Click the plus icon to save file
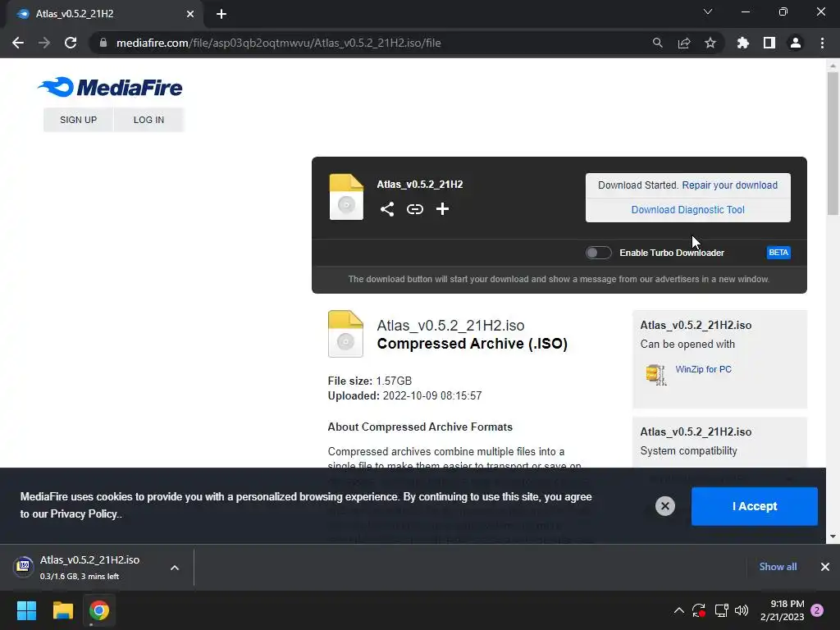This screenshot has width=840, height=630. click(x=442, y=209)
